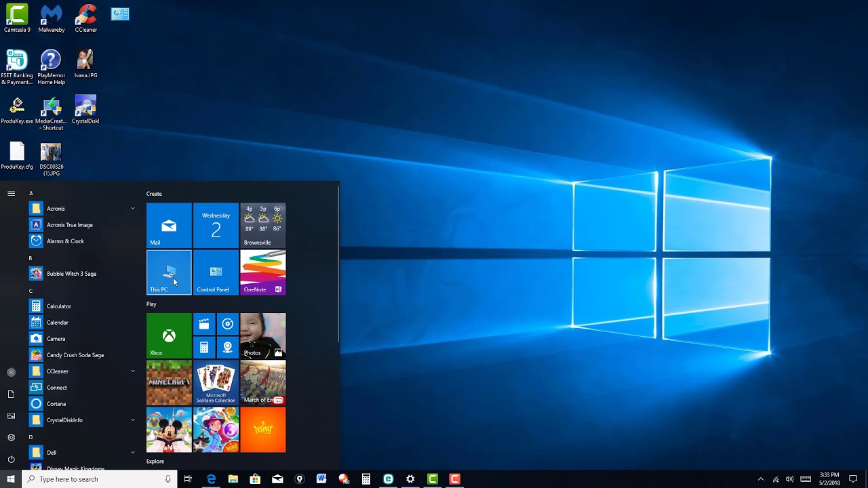
Task: Open the Mail tile
Action: [x=169, y=226]
